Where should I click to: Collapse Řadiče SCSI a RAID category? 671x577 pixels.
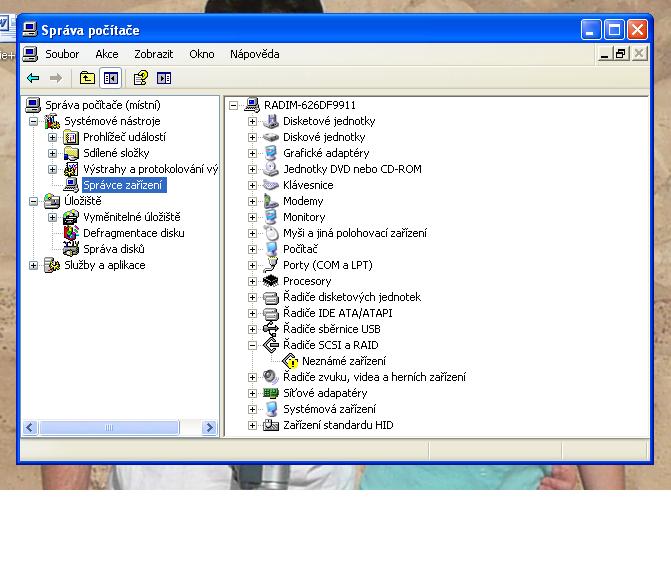252,345
